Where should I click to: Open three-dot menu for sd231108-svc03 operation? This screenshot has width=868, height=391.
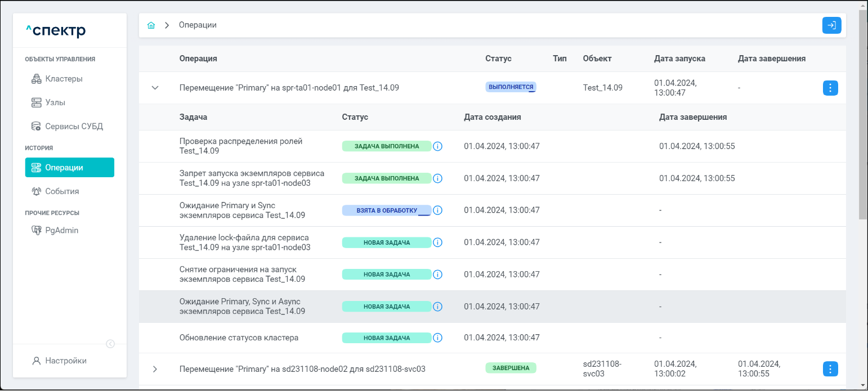click(x=830, y=368)
